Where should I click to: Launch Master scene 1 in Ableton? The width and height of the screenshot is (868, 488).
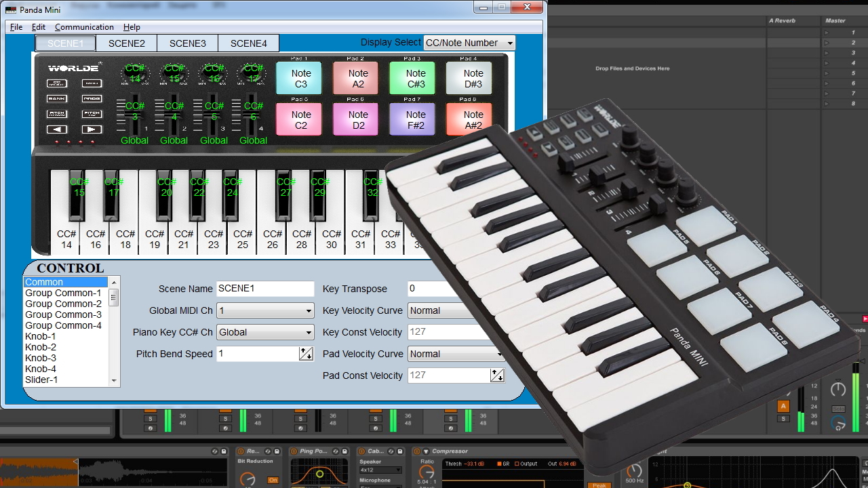click(x=827, y=33)
